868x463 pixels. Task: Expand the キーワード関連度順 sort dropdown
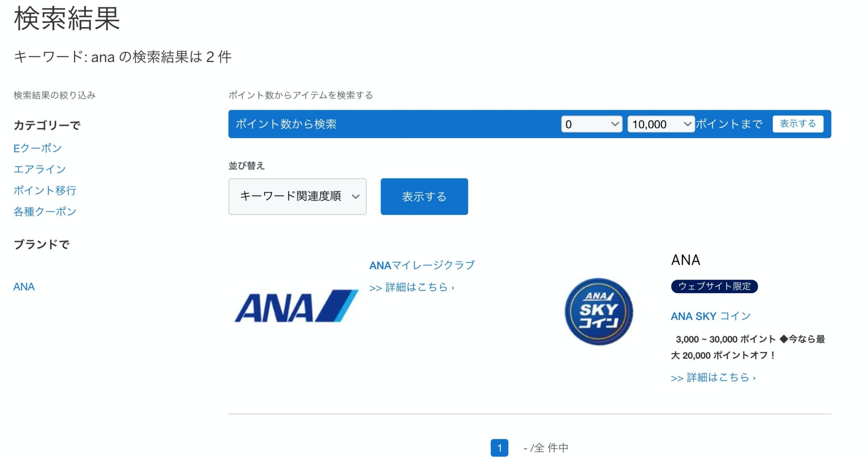(x=297, y=197)
